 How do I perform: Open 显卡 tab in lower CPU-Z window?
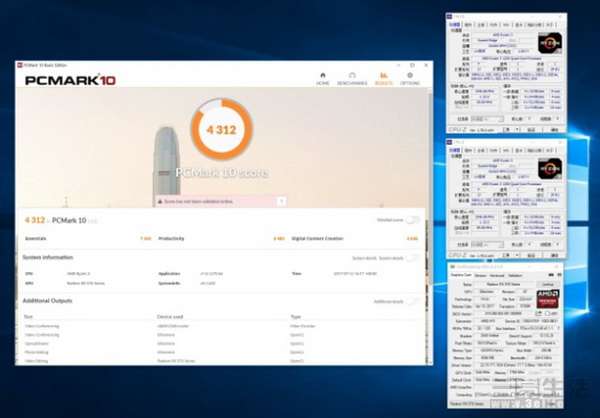point(518,150)
